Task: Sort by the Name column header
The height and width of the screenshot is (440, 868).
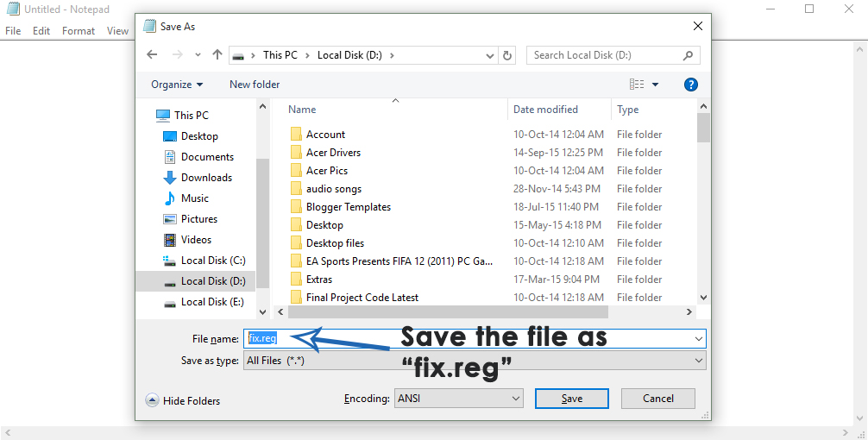Action: (x=302, y=110)
